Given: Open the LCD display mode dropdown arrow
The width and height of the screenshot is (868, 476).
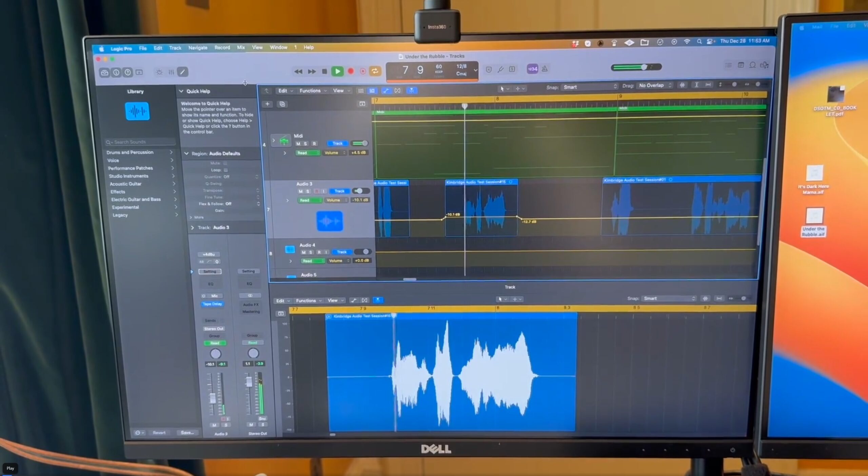Looking at the screenshot, I should (475, 70).
